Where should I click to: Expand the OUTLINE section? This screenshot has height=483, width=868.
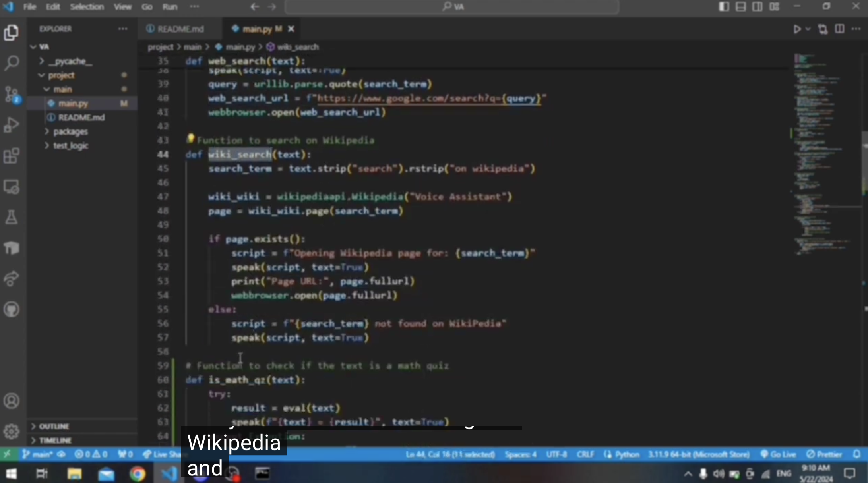point(54,426)
